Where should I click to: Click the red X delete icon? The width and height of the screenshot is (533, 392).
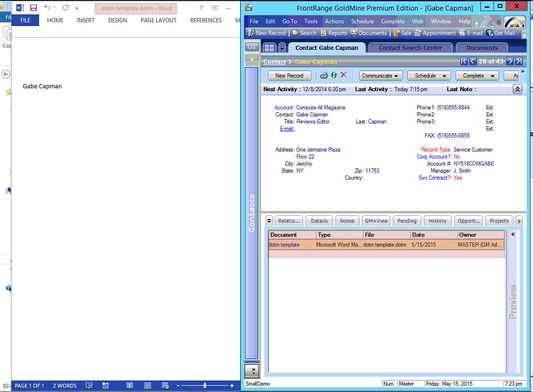pos(344,75)
